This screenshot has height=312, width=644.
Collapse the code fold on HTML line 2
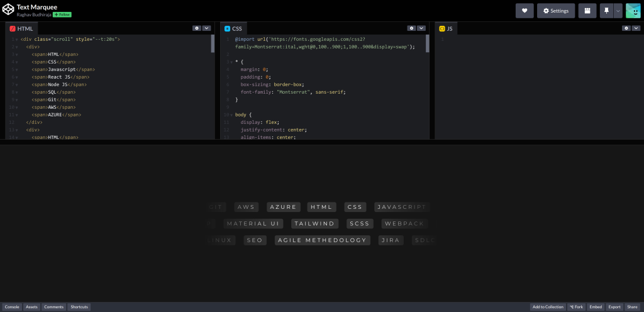(16, 47)
